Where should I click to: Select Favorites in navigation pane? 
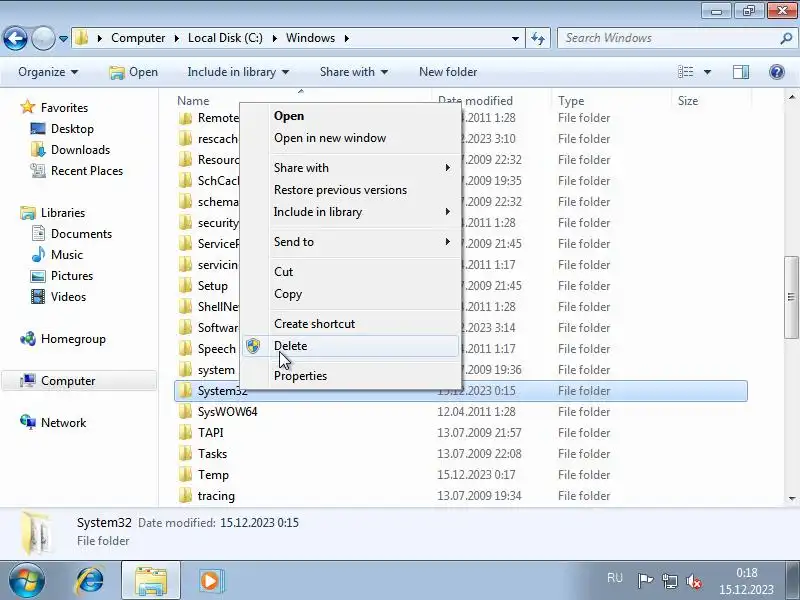tap(64, 108)
